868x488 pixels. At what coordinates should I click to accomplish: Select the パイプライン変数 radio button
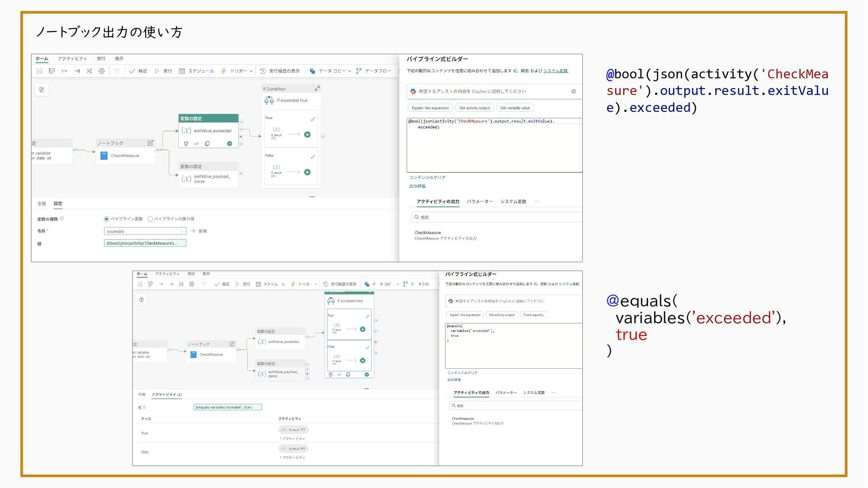tap(107, 219)
